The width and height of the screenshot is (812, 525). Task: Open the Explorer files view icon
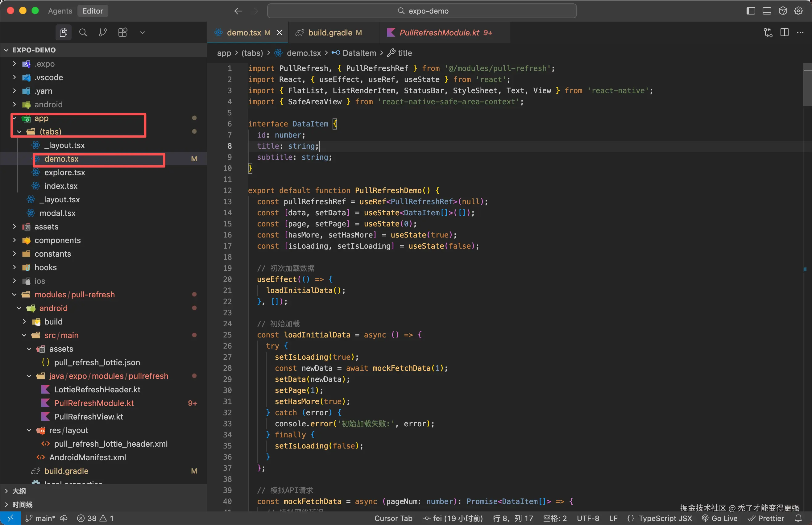click(64, 32)
